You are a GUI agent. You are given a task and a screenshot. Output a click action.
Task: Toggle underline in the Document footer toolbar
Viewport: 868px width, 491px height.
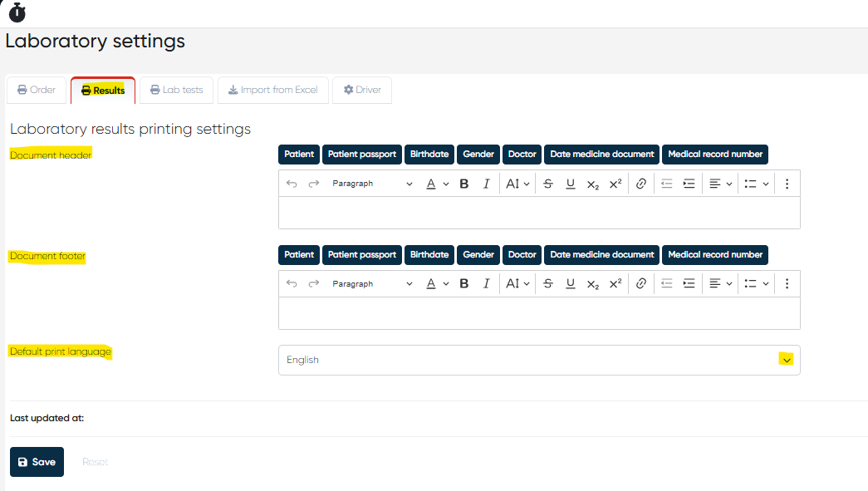(x=571, y=284)
